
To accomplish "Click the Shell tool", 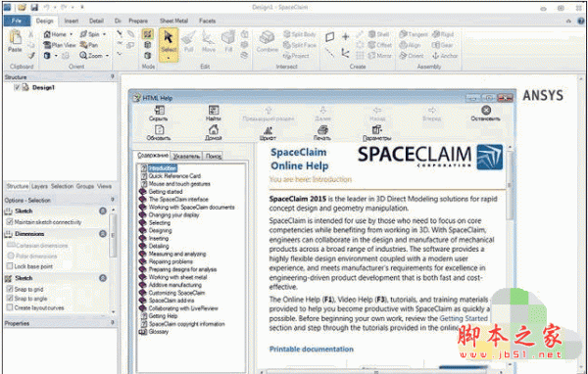I will click(378, 34).
